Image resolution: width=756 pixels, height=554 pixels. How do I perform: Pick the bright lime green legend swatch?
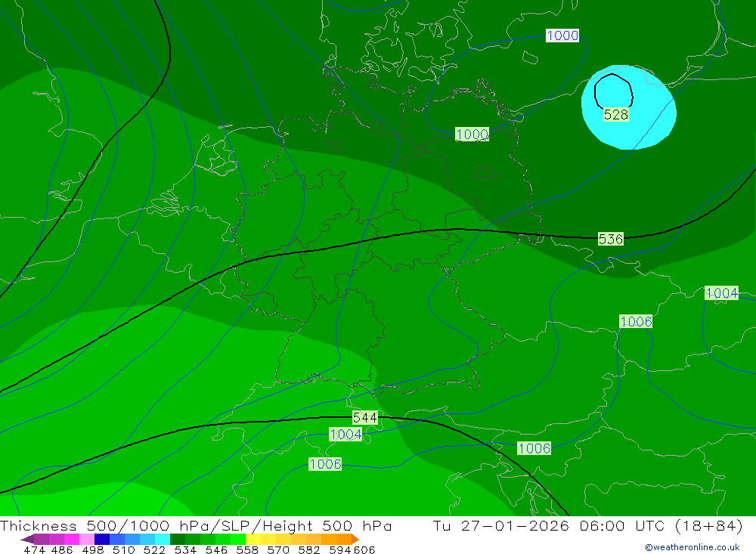[x=238, y=539]
